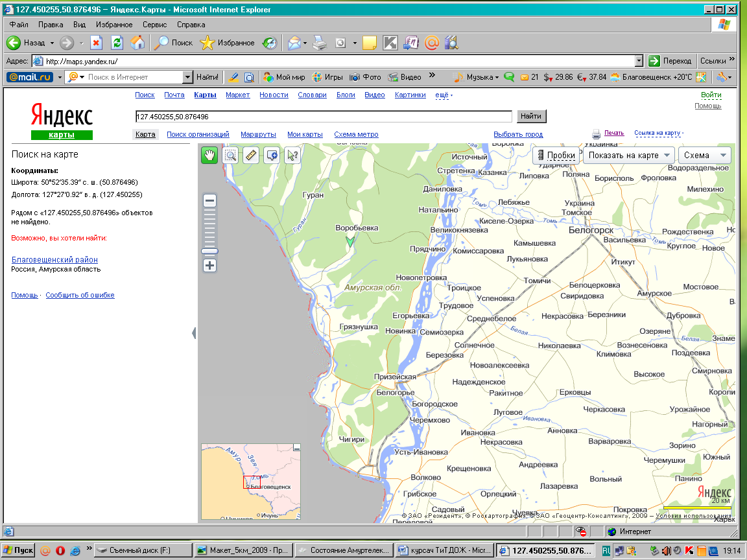Click the coordinates search input field
Viewport: 747px width, 560px height.
pyautogui.click(x=324, y=117)
